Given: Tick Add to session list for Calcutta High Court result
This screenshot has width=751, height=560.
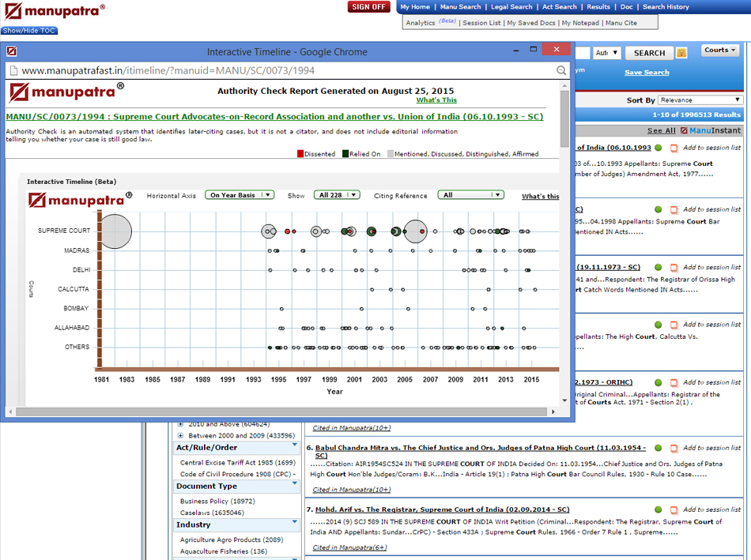Looking at the screenshot, I should click(x=674, y=325).
